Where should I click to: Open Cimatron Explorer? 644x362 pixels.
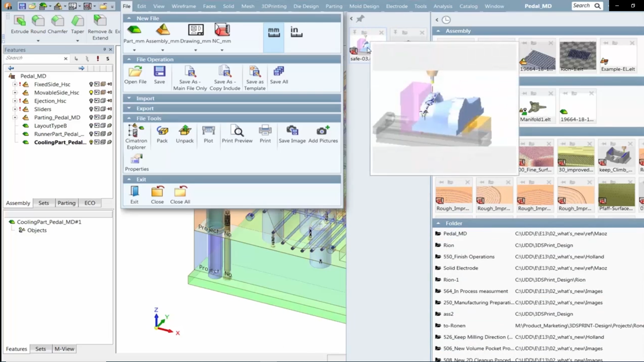[x=136, y=136]
